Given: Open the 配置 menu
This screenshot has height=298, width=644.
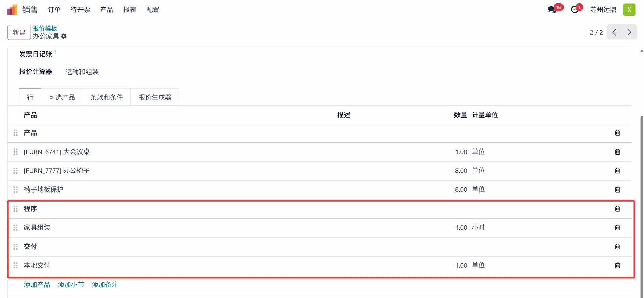Looking at the screenshot, I should (153, 10).
